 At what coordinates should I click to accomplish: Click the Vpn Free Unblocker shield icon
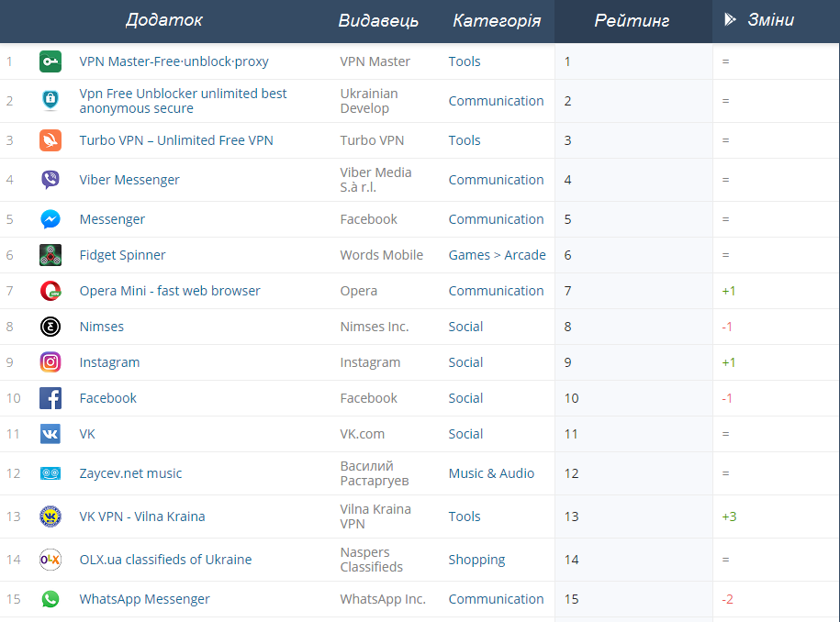pyautogui.click(x=50, y=101)
